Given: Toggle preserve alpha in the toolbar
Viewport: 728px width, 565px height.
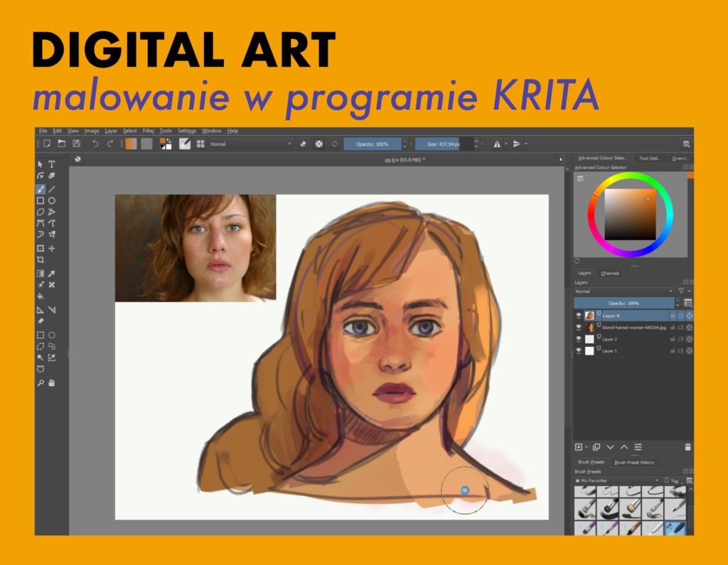Looking at the screenshot, I should tap(319, 144).
